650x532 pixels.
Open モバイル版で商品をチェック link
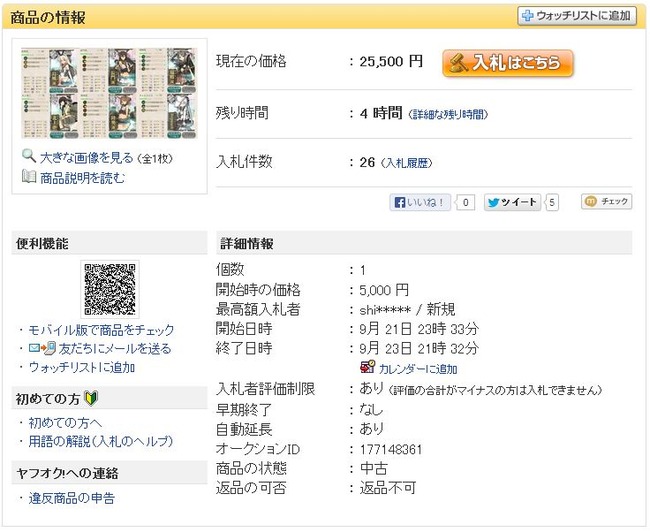[x=101, y=330]
